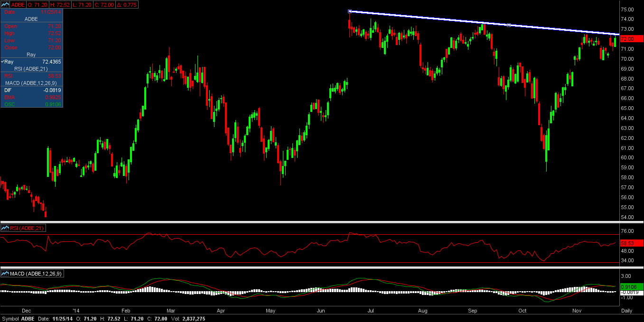Click the white -0.0819 MACD axis tag
644x322 pixels.
coord(631,292)
